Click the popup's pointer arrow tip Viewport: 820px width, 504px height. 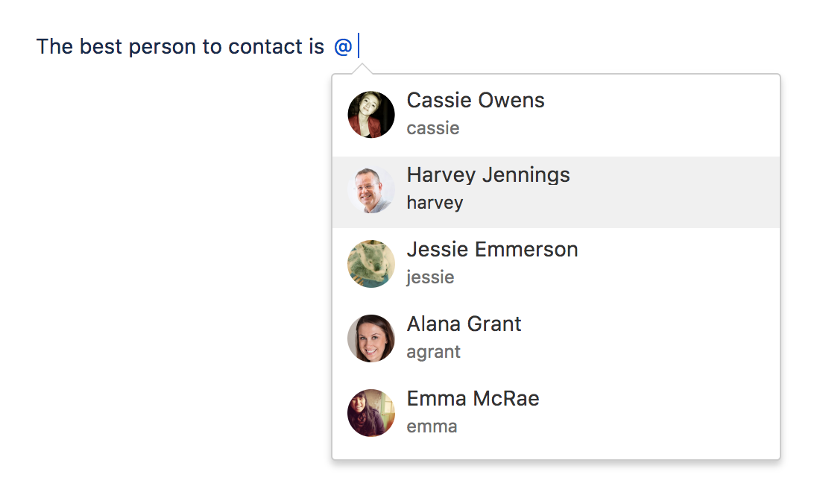pos(362,66)
